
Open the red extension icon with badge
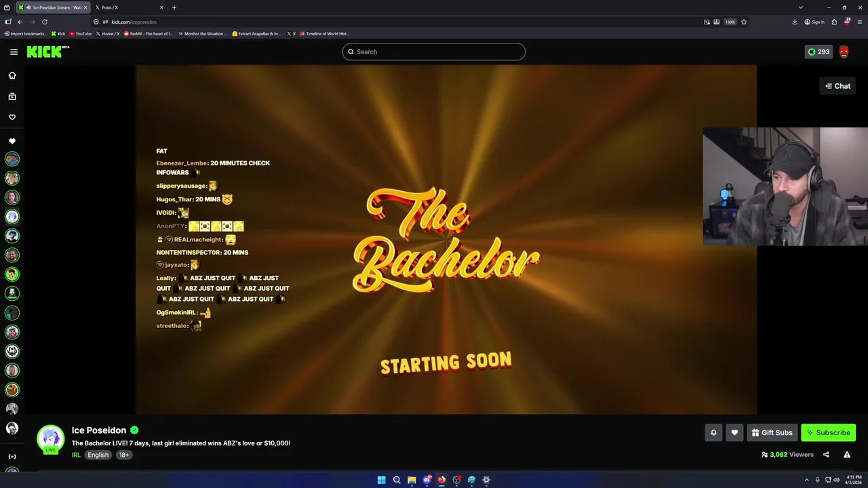click(x=847, y=22)
